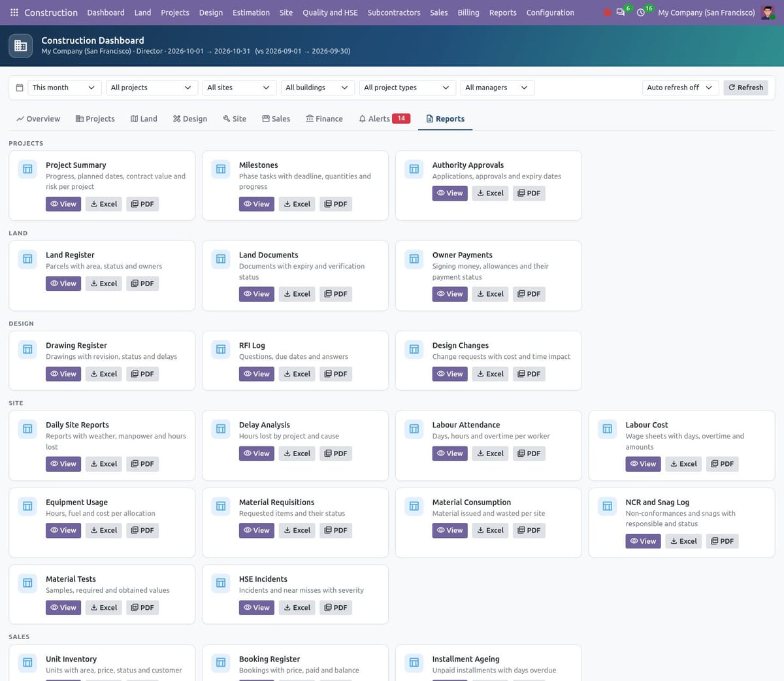Click the Unit Inventory report icon
784x681 pixels.
point(27,663)
